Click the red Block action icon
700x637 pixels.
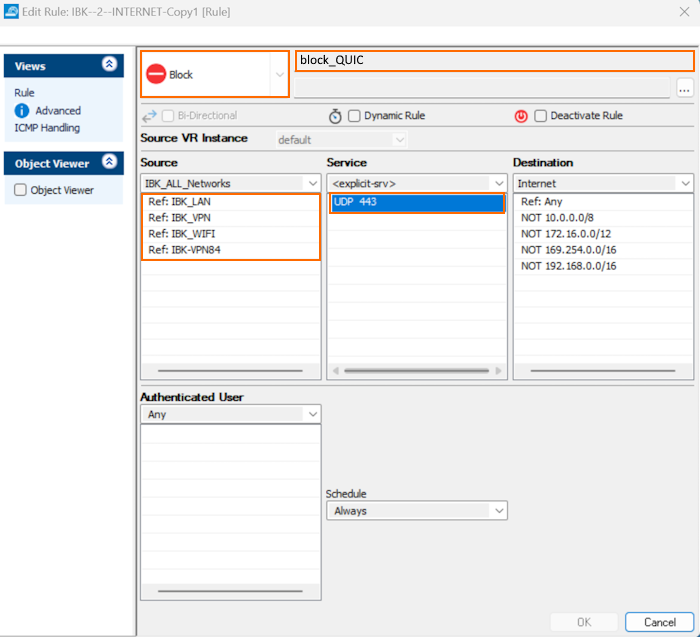156,74
